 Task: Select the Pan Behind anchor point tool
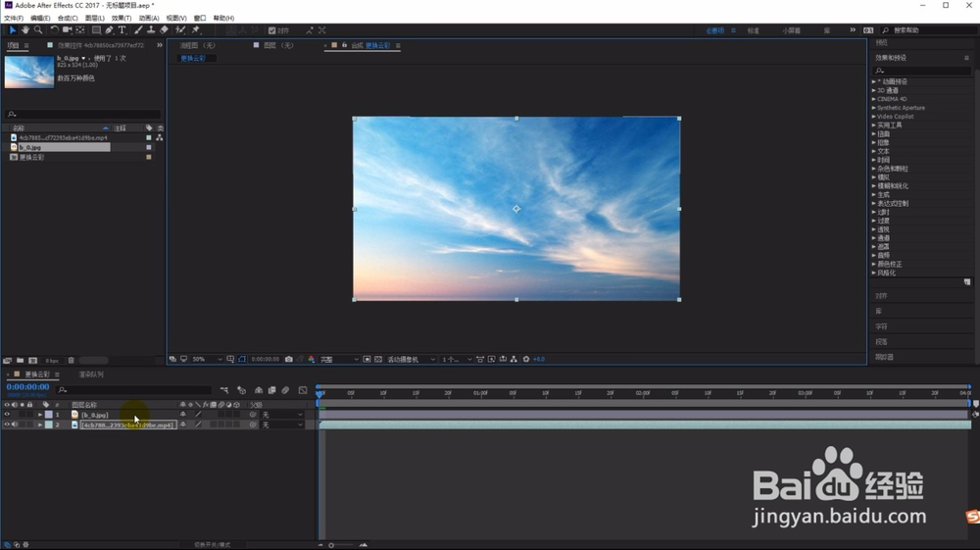[80, 30]
